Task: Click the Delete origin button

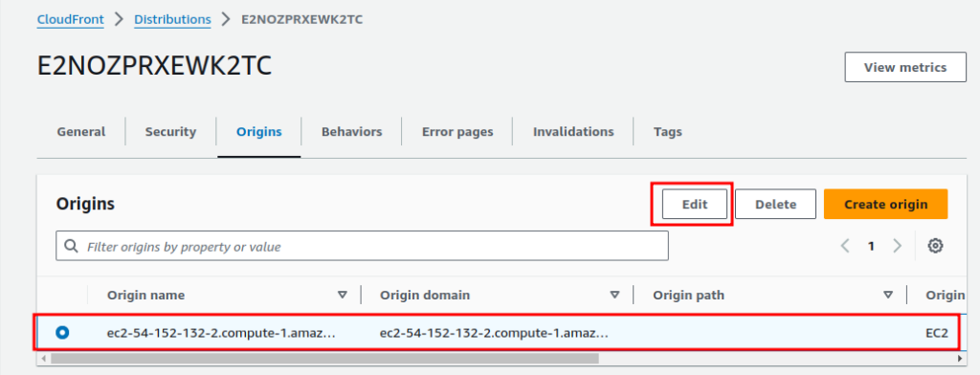Action: [x=775, y=205]
